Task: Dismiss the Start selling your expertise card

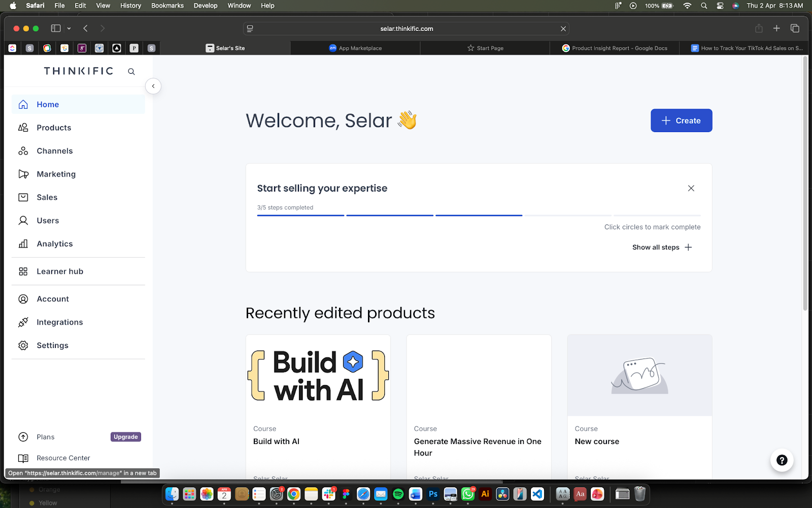Action: tap(691, 188)
